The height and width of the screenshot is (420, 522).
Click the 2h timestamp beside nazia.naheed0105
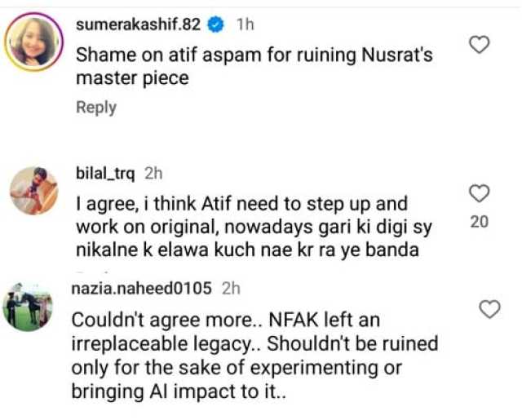click(231, 288)
